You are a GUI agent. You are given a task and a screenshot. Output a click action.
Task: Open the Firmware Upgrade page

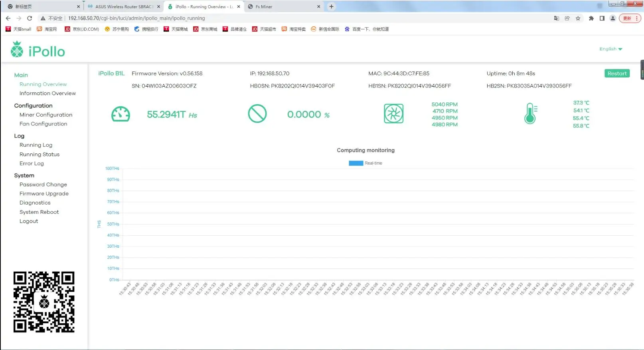(x=44, y=194)
